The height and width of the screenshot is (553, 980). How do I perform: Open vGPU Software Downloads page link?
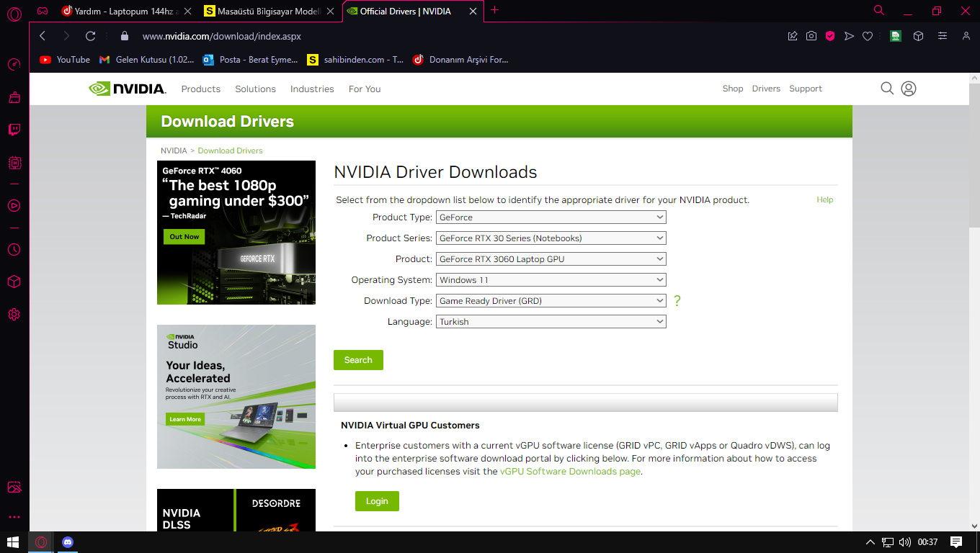pos(570,472)
